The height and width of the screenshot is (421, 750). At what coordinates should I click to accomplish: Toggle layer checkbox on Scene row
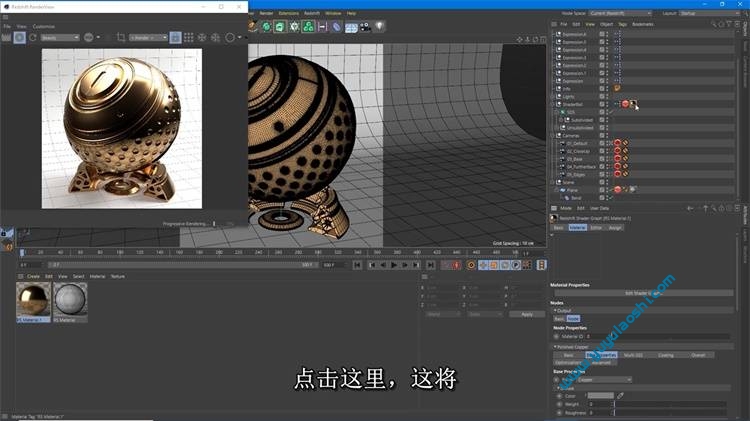tap(602, 182)
